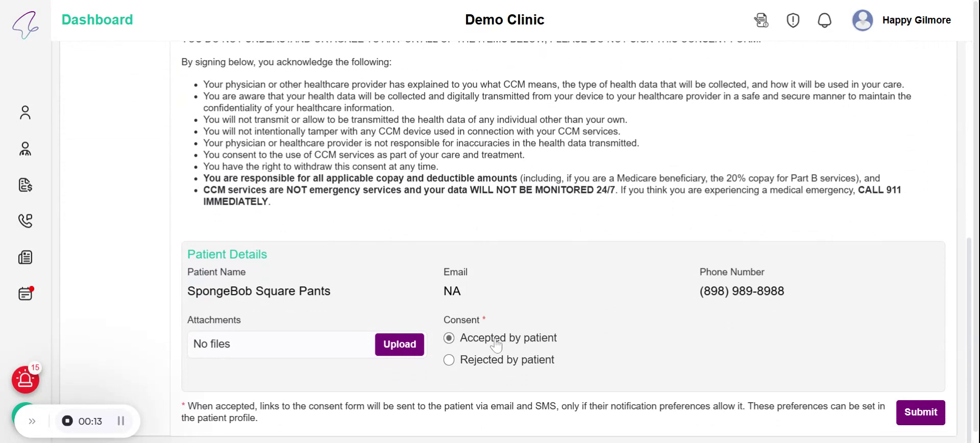Pause the screen recording
The height and width of the screenshot is (443, 980).
click(121, 421)
